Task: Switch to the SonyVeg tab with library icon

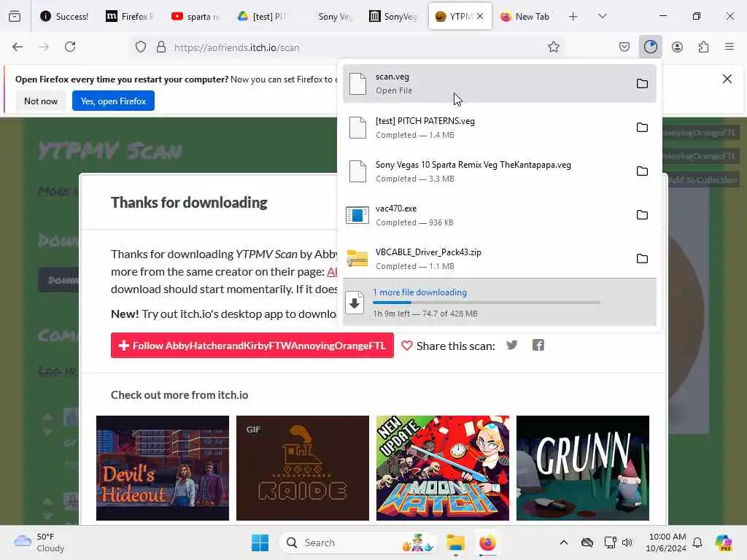Action: point(393,17)
